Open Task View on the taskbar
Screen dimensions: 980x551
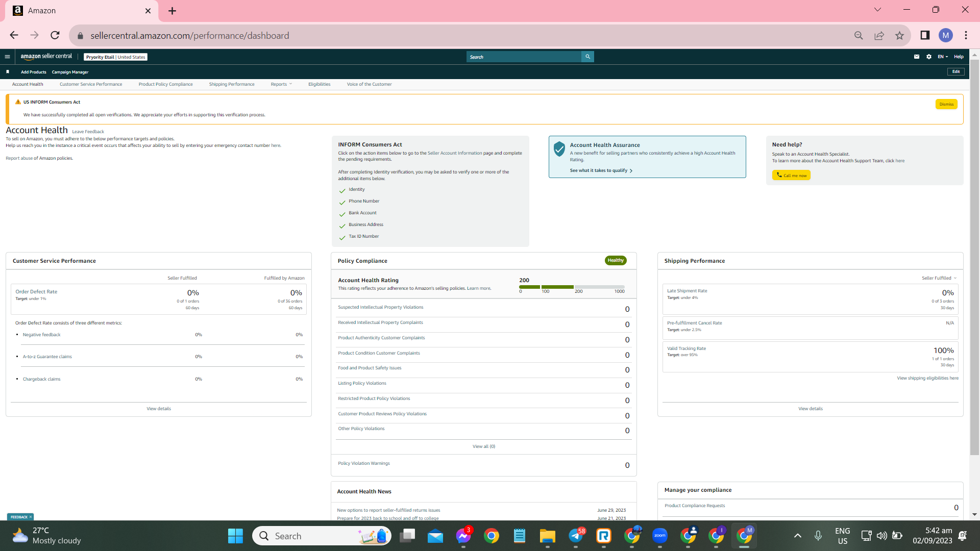click(407, 536)
